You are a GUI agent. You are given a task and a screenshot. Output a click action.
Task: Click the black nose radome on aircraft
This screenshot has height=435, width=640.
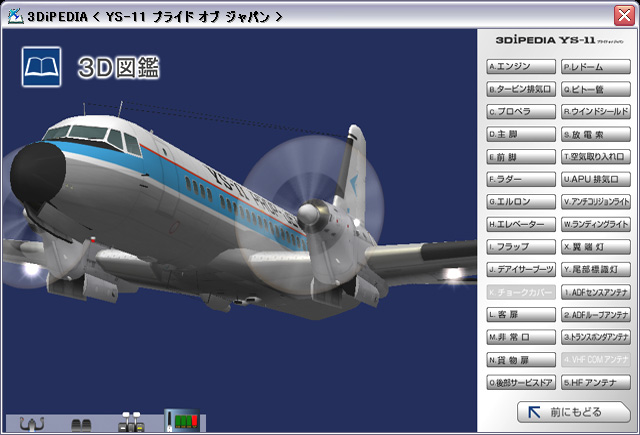pyautogui.click(x=38, y=173)
